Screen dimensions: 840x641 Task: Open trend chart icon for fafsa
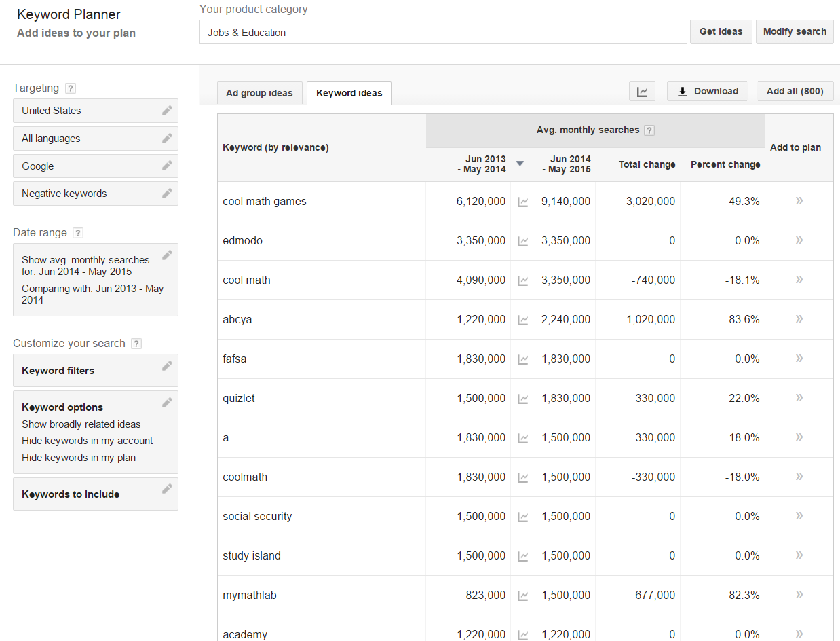point(522,359)
